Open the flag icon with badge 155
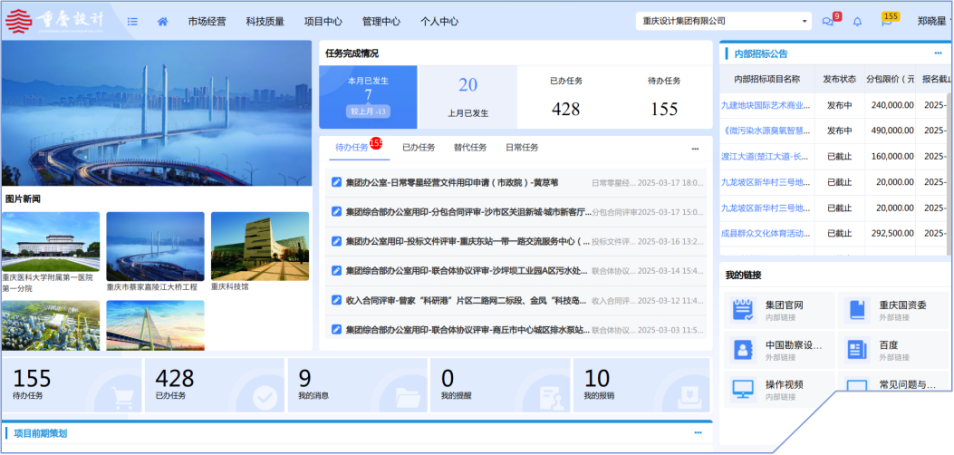This screenshot has height=455, width=954. coord(886,22)
